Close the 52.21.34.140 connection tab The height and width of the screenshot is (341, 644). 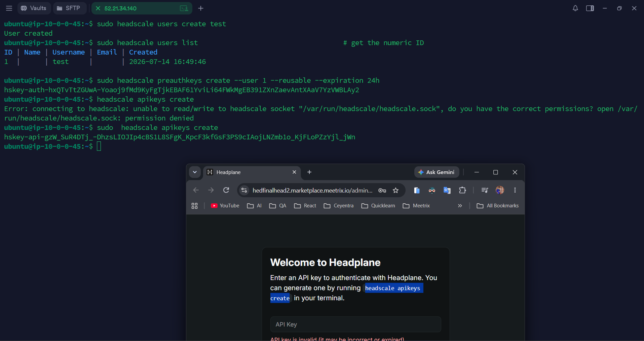coord(98,8)
